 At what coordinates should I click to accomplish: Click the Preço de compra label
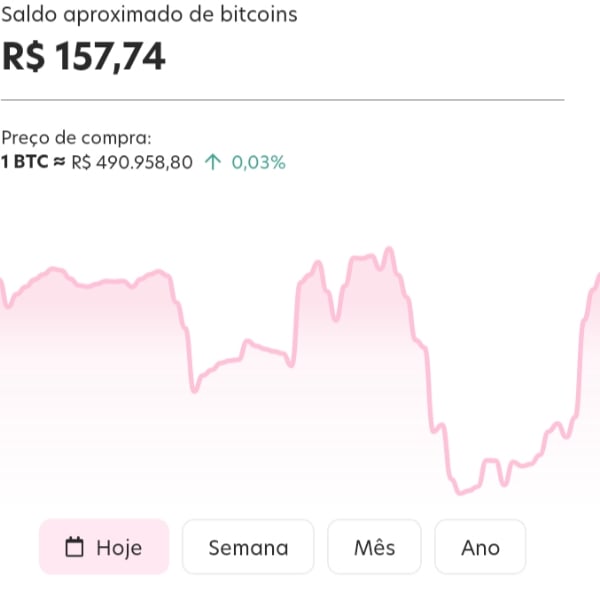pos(77,138)
